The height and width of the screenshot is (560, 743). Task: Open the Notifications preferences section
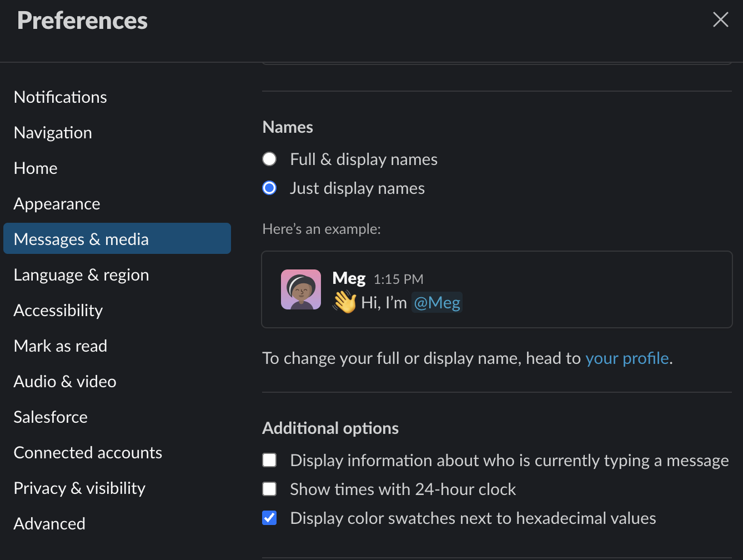[61, 97]
